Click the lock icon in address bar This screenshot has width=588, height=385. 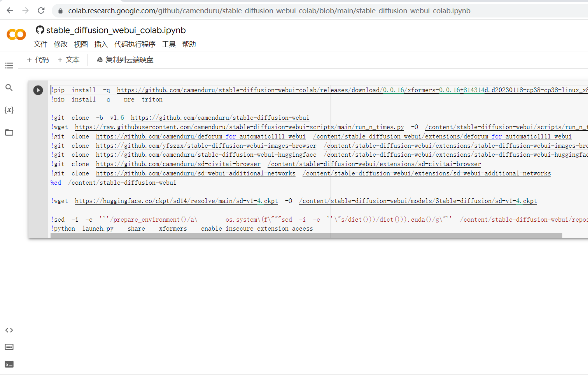pos(60,11)
